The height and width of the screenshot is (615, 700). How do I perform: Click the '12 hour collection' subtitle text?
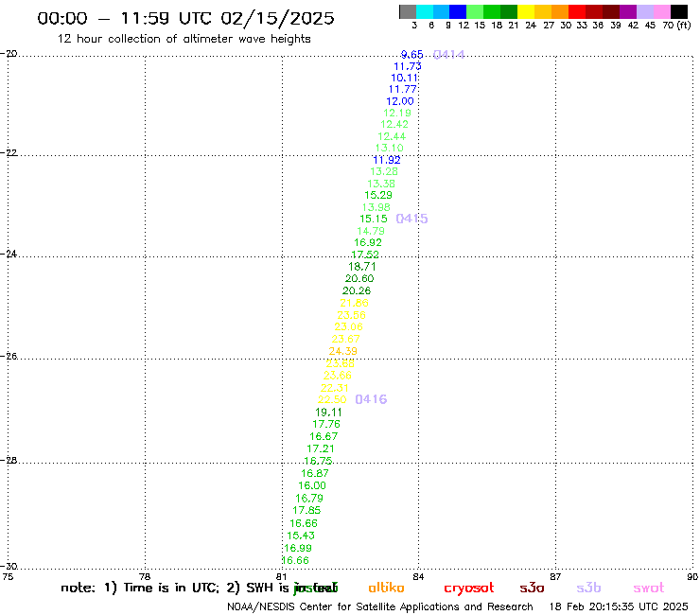click(x=184, y=39)
